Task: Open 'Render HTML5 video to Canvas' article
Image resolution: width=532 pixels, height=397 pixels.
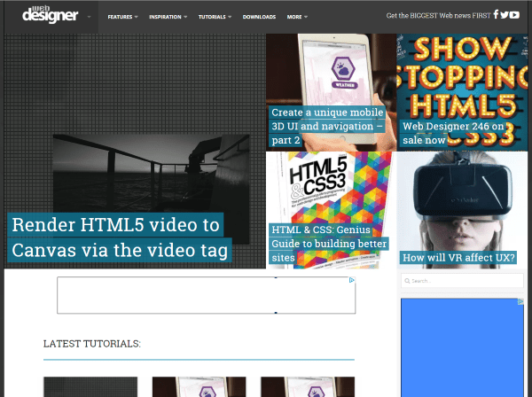Action: tap(119, 237)
